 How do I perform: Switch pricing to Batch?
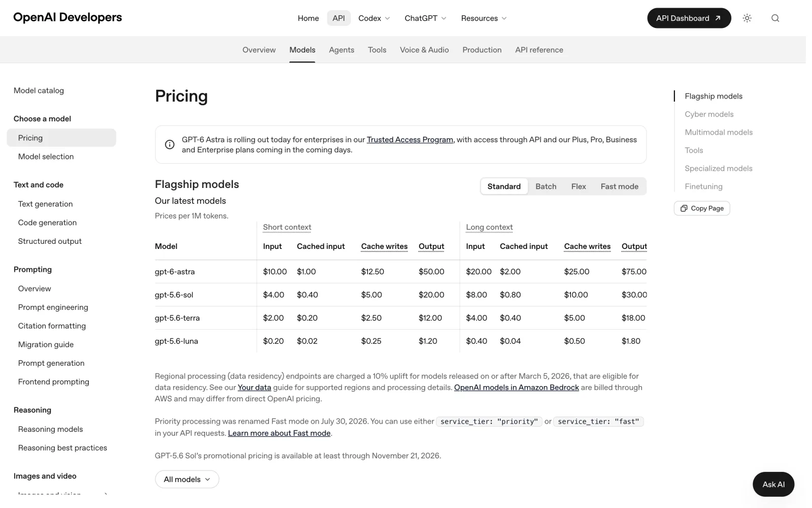pyautogui.click(x=546, y=186)
